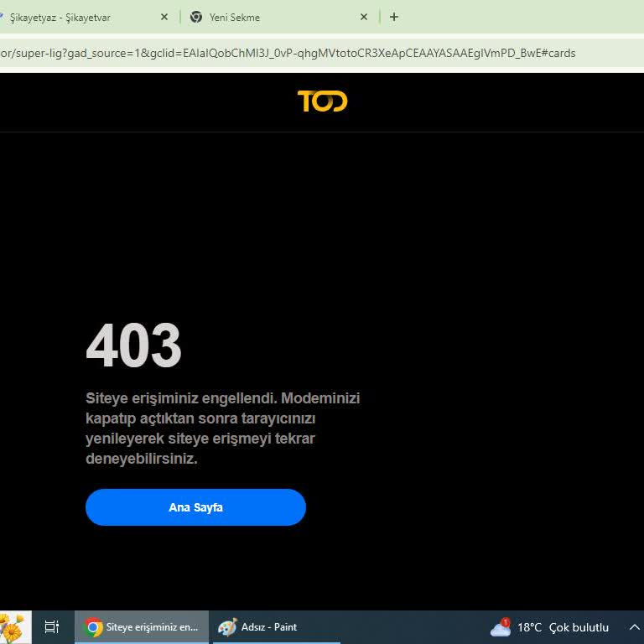This screenshot has width=644, height=644.
Task: Switch to the Yeni Sekme tab
Action: pyautogui.click(x=235, y=18)
